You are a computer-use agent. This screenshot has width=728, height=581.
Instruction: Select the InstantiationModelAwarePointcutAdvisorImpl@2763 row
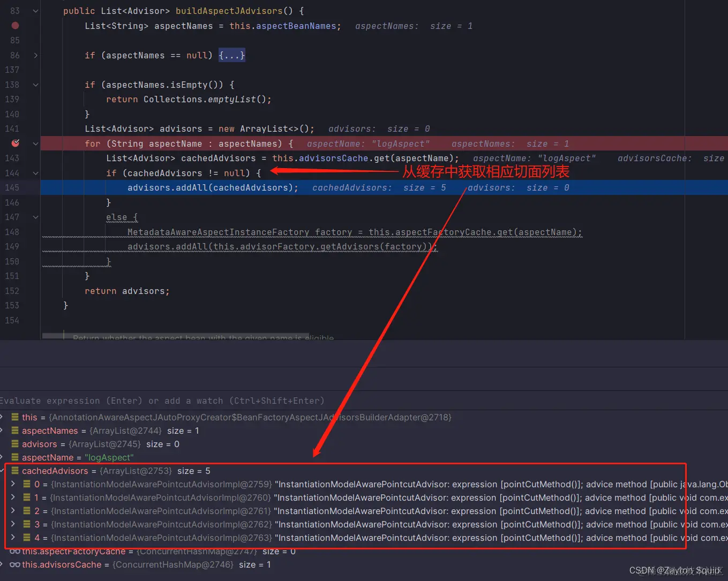(x=364, y=538)
